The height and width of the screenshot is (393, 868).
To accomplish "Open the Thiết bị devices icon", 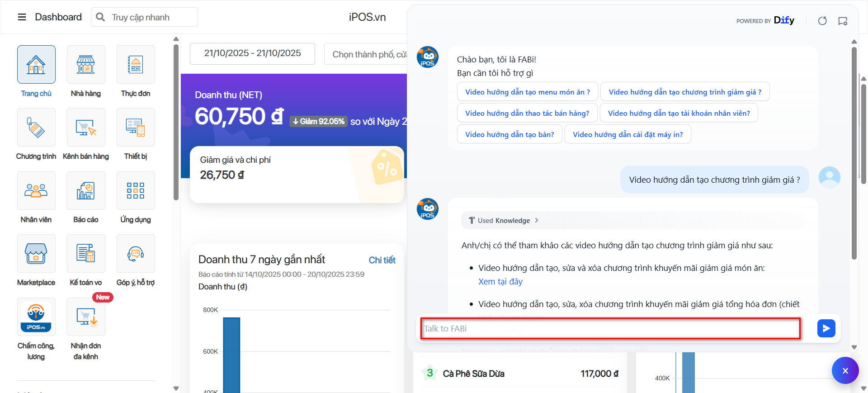I will 136,128.
